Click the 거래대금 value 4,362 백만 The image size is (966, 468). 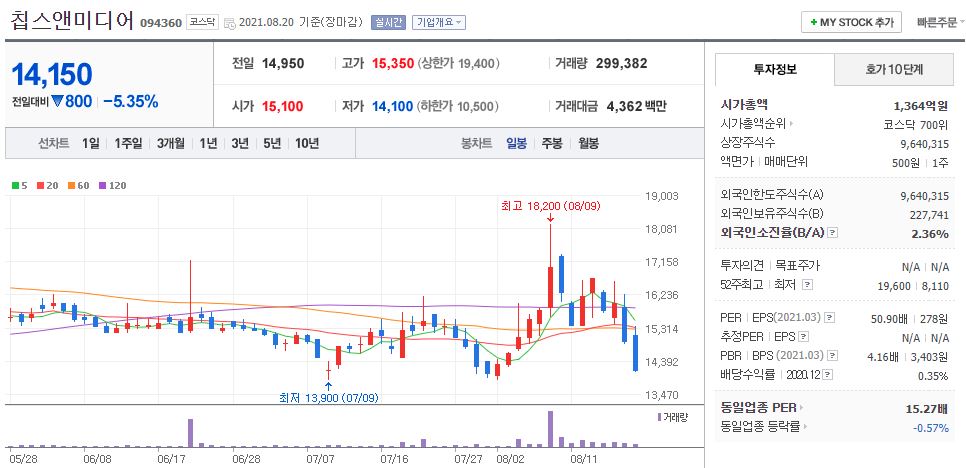636,107
